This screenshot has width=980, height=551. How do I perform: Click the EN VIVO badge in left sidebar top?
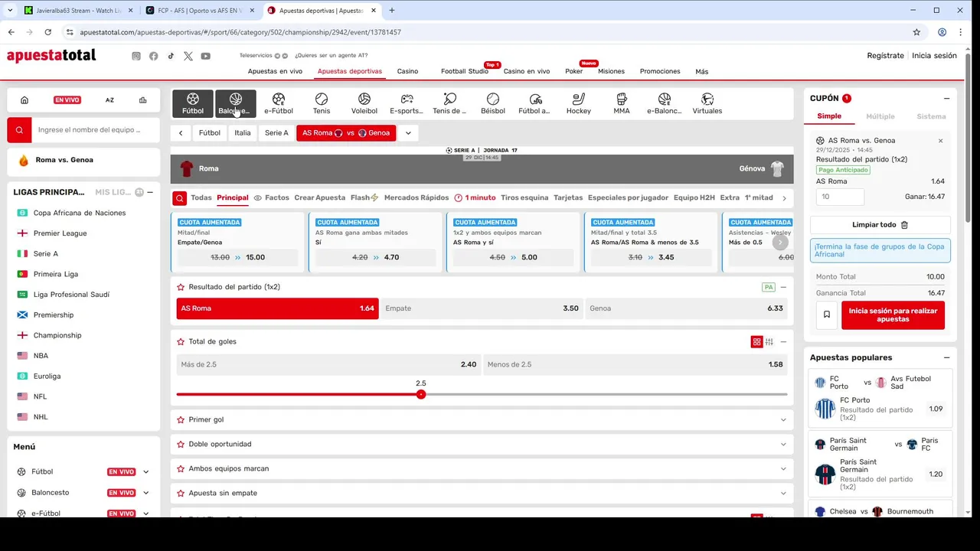[67, 100]
